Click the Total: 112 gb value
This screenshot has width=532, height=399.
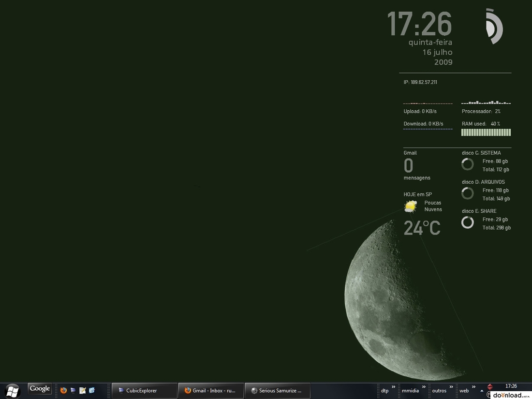tap(496, 170)
